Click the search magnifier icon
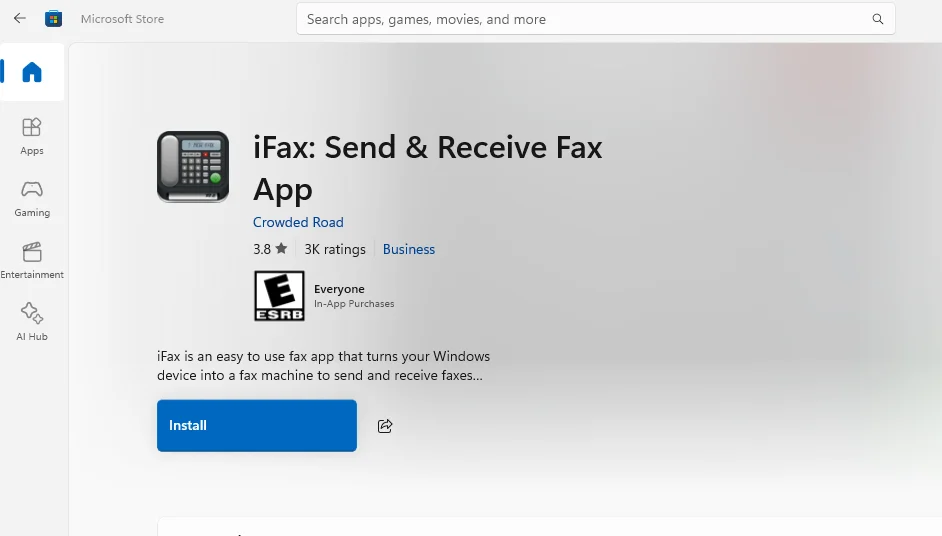 tap(878, 19)
